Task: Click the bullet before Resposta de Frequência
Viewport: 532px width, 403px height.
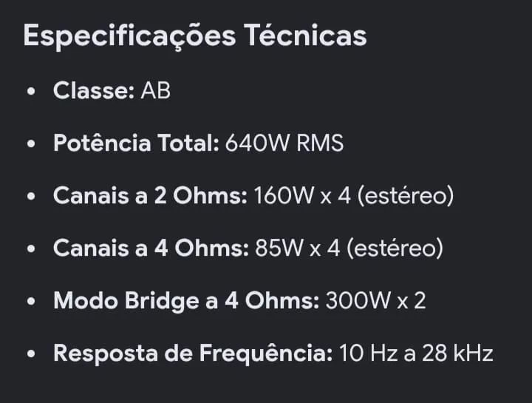Action: pyautogui.click(x=31, y=353)
